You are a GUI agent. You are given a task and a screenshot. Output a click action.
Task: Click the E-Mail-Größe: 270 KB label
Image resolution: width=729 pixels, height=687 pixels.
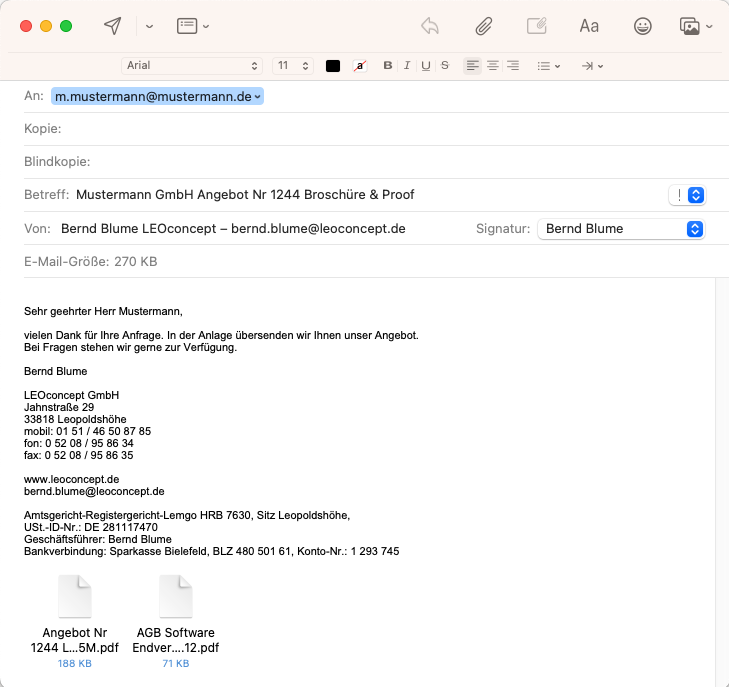pos(91,262)
